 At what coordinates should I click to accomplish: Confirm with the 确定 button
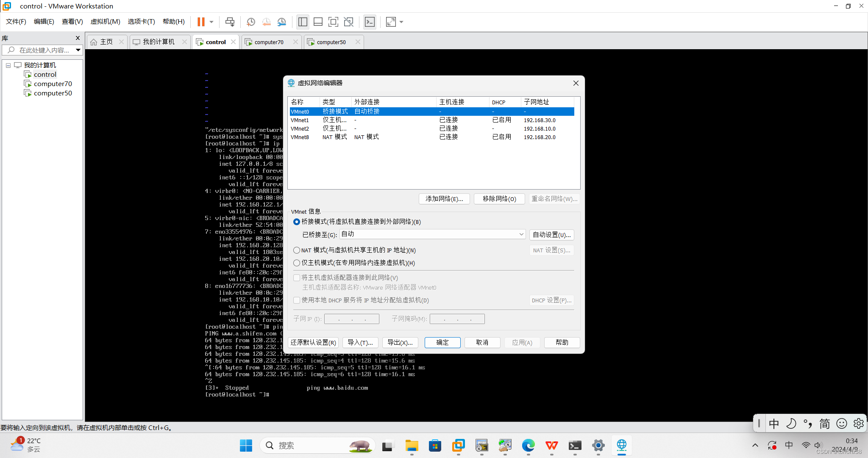(442, 343)
